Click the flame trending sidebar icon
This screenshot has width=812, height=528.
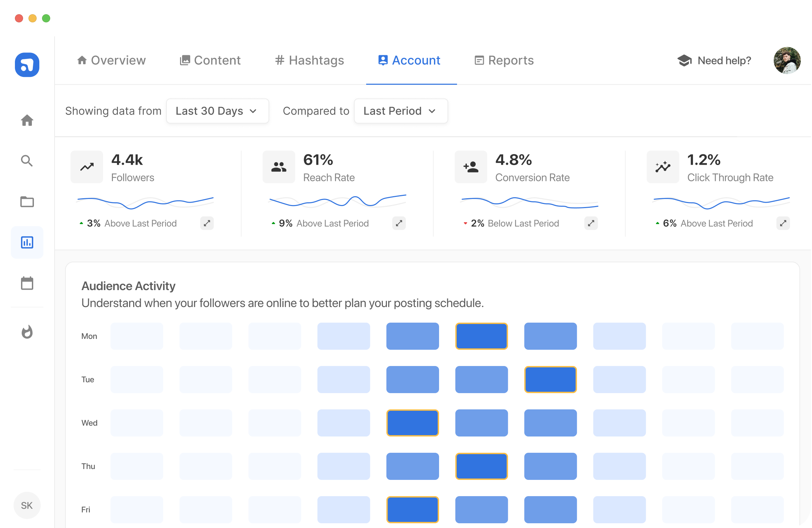[x=27, y=331]
